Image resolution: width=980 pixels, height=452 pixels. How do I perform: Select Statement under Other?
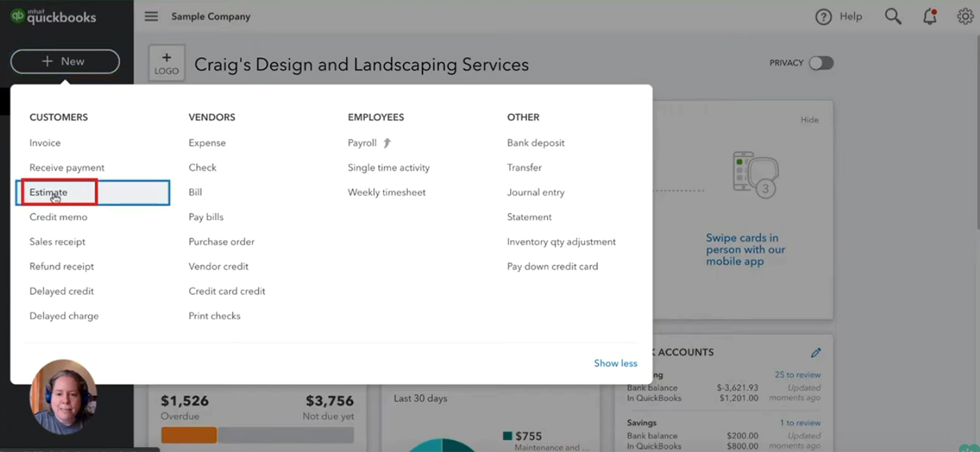[530, 217]
